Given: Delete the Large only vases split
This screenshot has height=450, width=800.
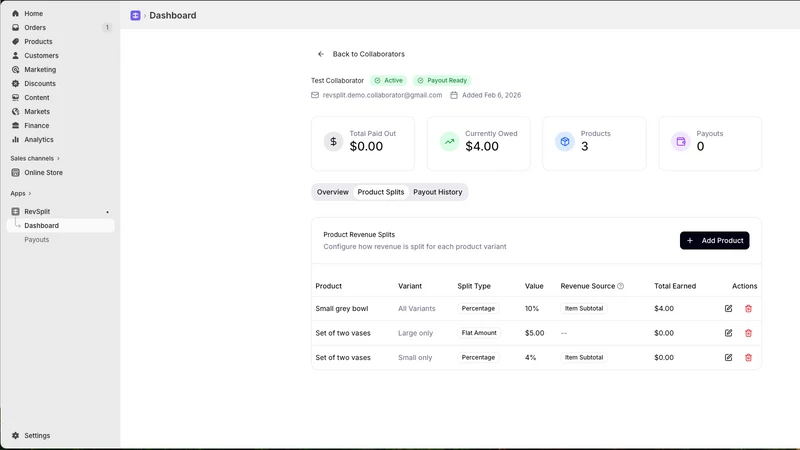Looking at the screenshot, I should 748,333.
